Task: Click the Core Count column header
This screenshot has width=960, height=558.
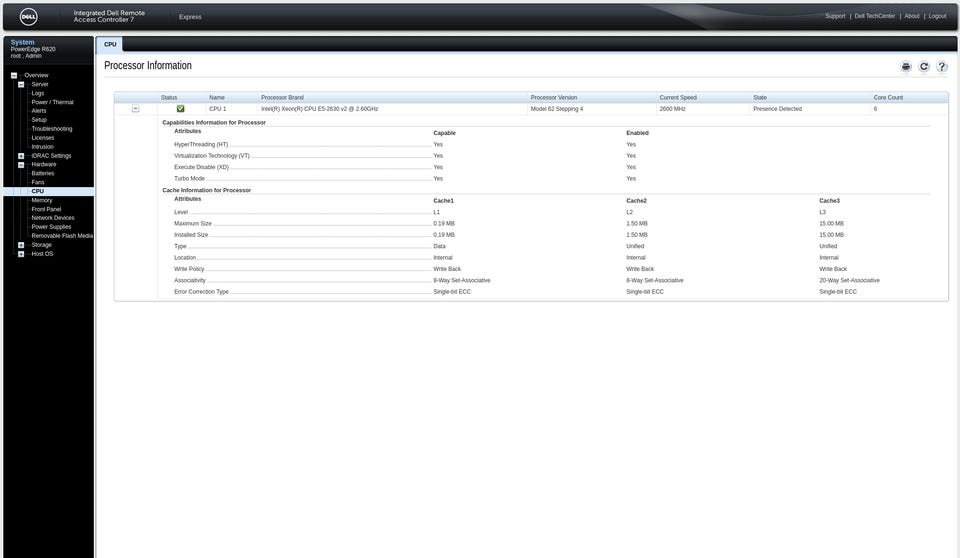Action: [x=888, y=97]
